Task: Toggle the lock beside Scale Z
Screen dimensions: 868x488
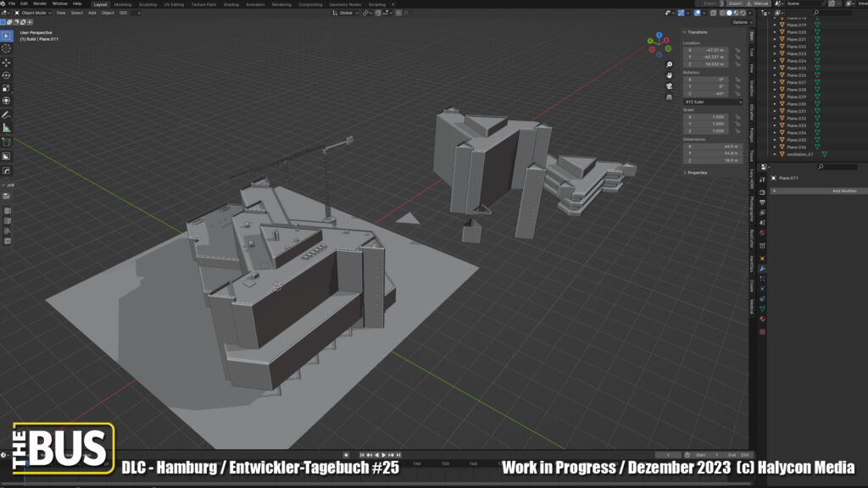Action: 737,131
